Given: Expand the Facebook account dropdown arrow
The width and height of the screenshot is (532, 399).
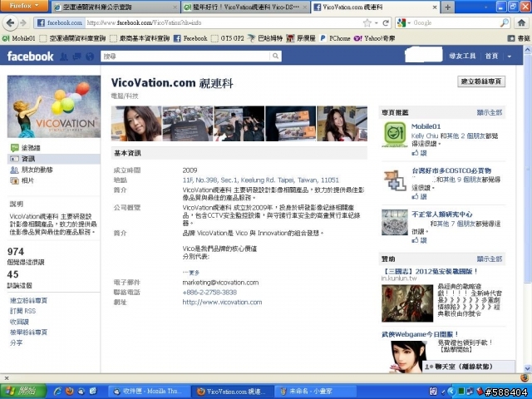Looking at the screenshot, I should tap(510, 57).
